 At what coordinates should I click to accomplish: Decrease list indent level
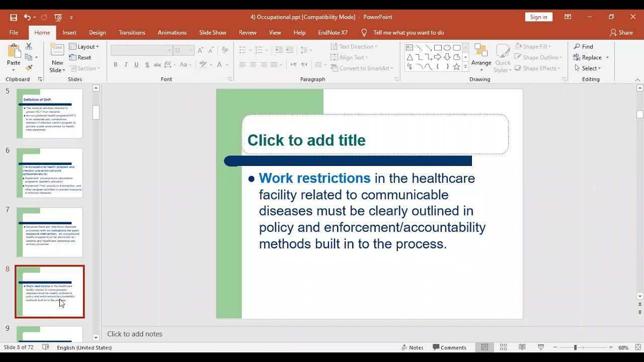point(279,50)
